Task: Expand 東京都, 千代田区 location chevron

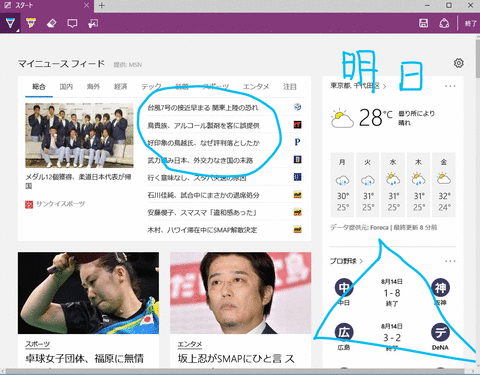Action: point(385,86)
